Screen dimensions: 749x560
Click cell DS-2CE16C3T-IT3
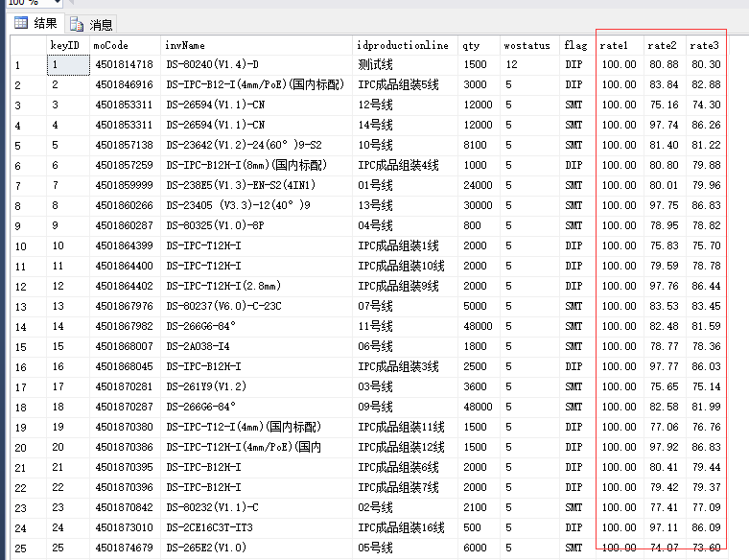(x=256, y=527)
